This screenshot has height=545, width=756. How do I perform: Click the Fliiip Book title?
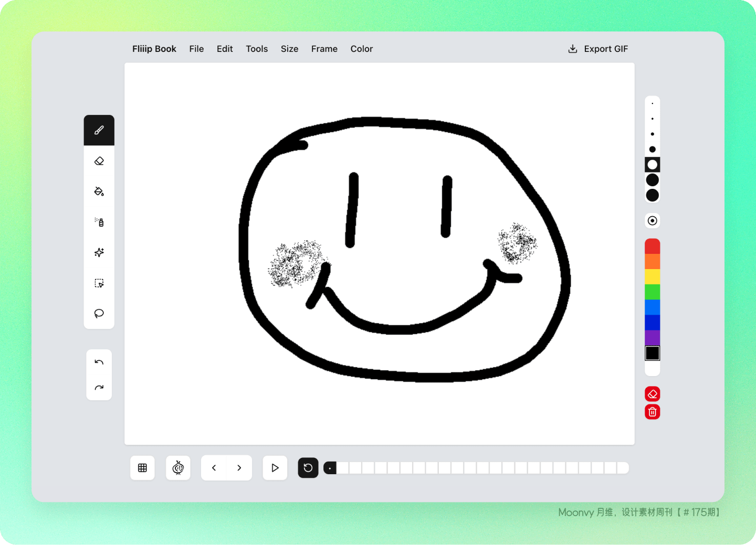[x=154, y=49]
